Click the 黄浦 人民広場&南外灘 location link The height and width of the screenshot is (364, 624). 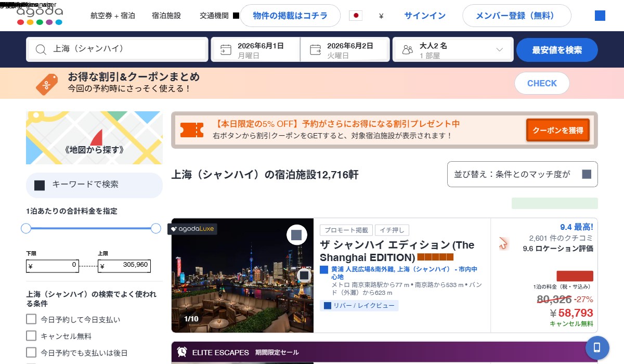404,273
